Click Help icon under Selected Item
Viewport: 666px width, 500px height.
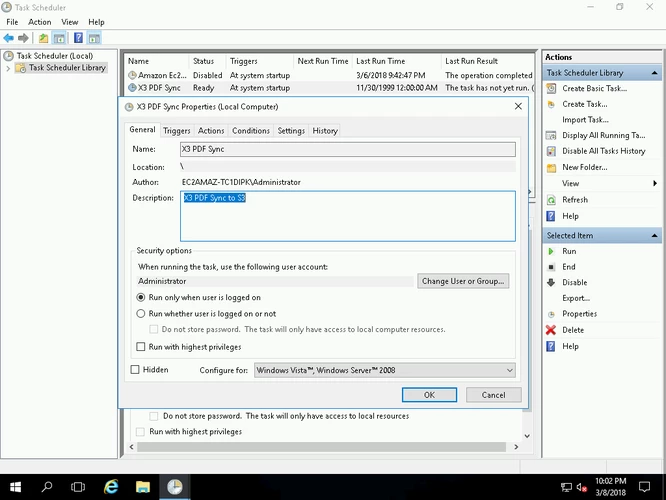coord(551,346)
